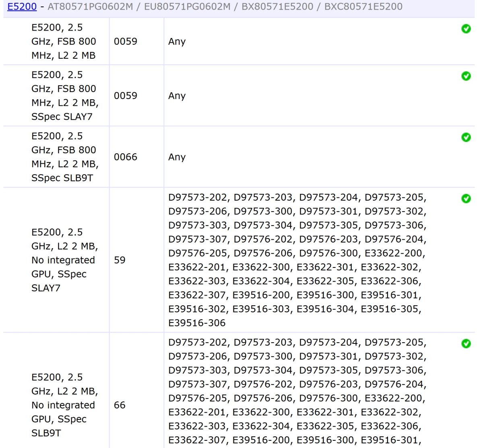Select the AT80571PG0602M part number text
Image resolution: width=483 pixels, height=448 pixels.
(90, 6)
